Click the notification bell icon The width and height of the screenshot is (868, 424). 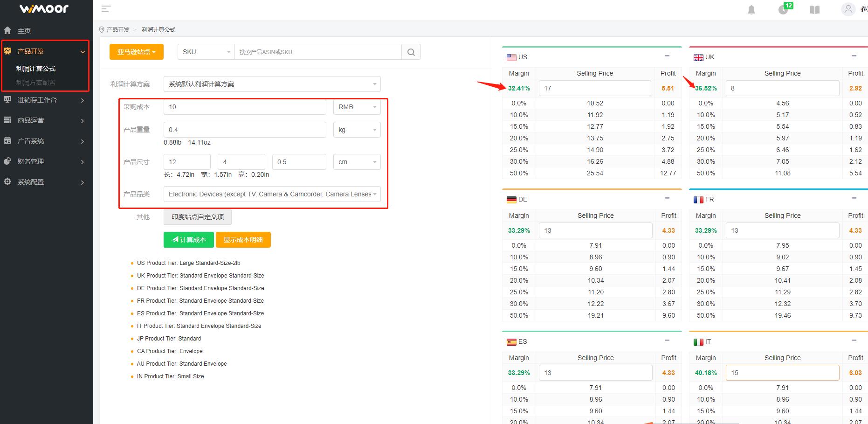(x=751, y=10)
